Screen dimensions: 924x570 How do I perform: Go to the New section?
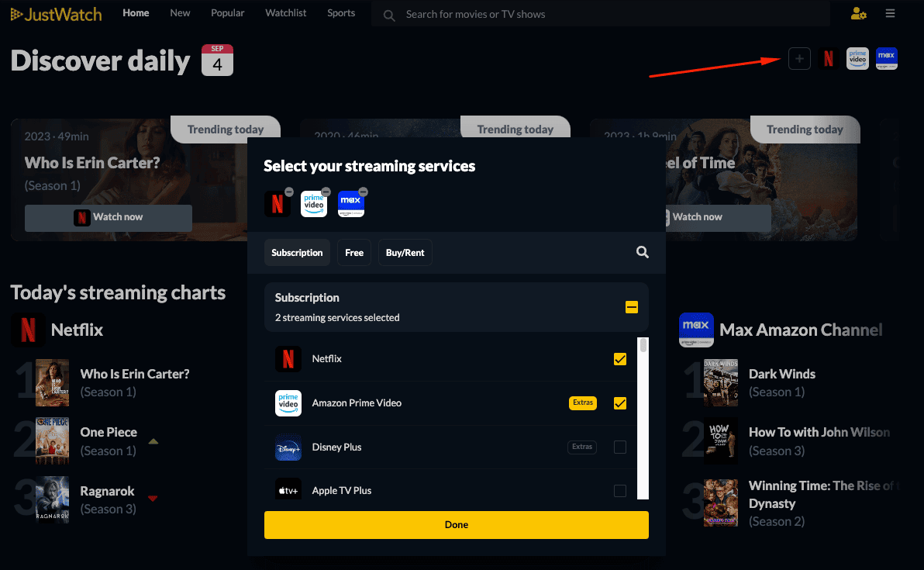pyautogui.click(x=180, y=13)
